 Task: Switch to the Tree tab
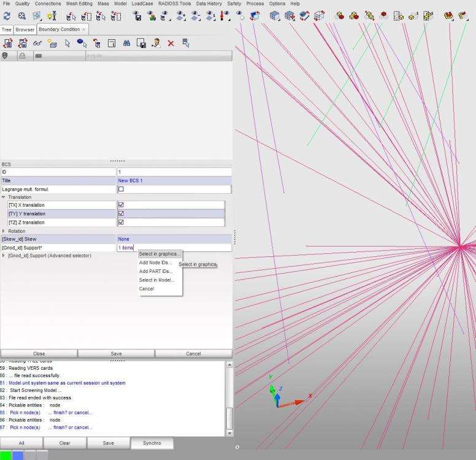point(6,29)
